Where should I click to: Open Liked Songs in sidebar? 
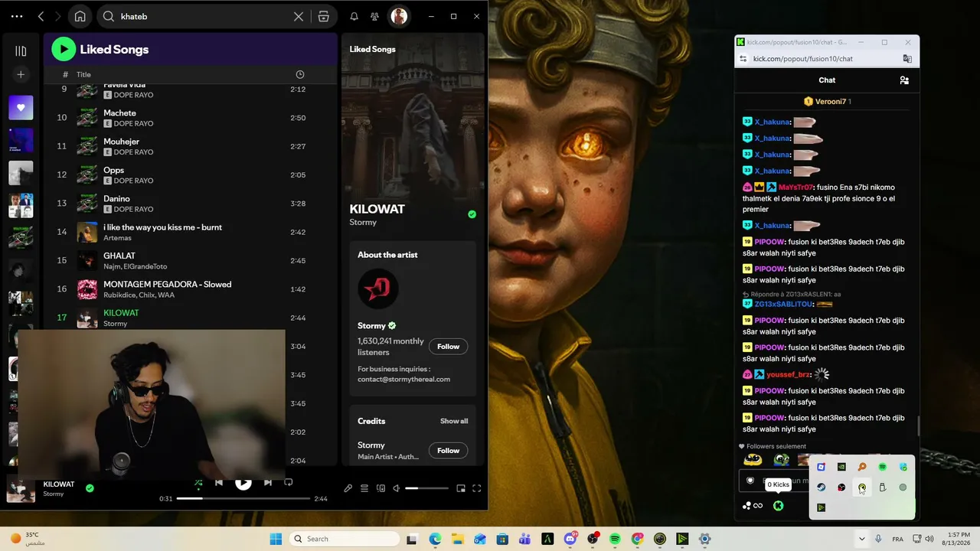[21, 108]
